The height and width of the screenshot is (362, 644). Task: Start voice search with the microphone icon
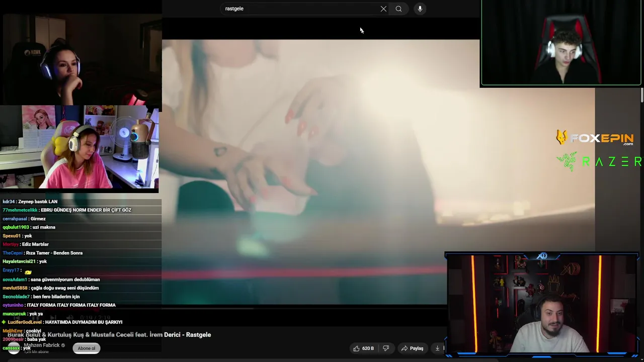(420, 9)
